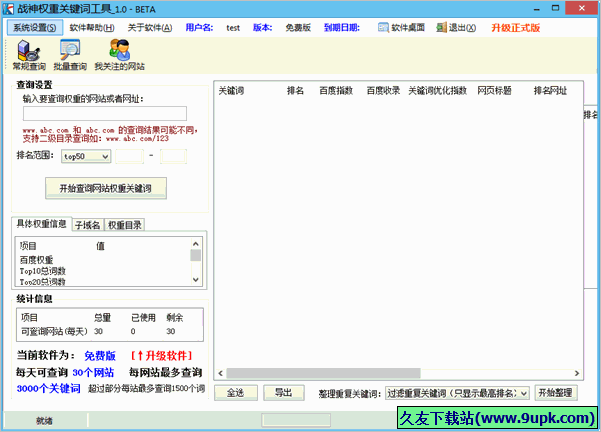This screenshot has width=601, height=432.
Task: Open the 常规查询 tool icon
Action: pyautogui.click(x=29, y=55)
